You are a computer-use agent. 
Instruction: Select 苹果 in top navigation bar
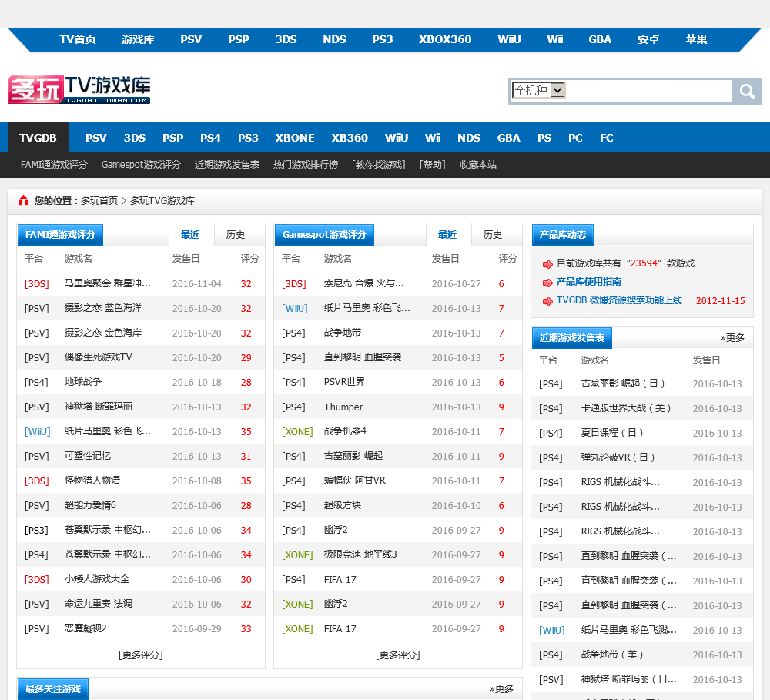pyautogui.click(x=696, y=39)
